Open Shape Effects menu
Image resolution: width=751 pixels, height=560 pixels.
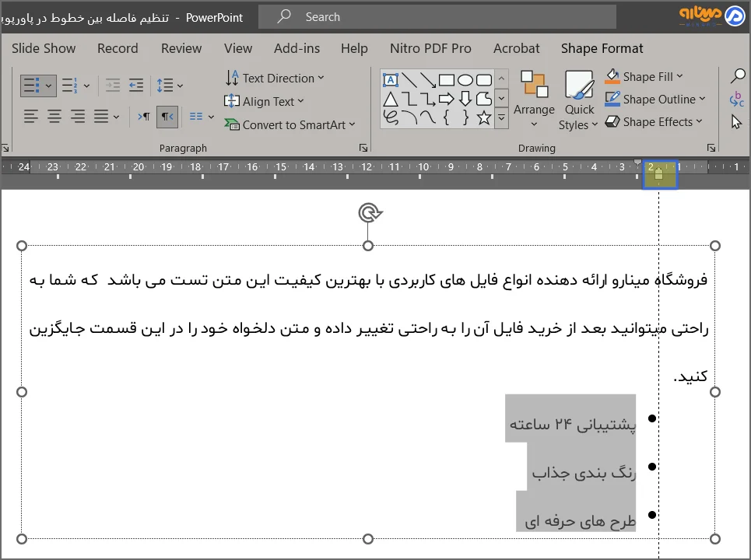tap(653, 122)
